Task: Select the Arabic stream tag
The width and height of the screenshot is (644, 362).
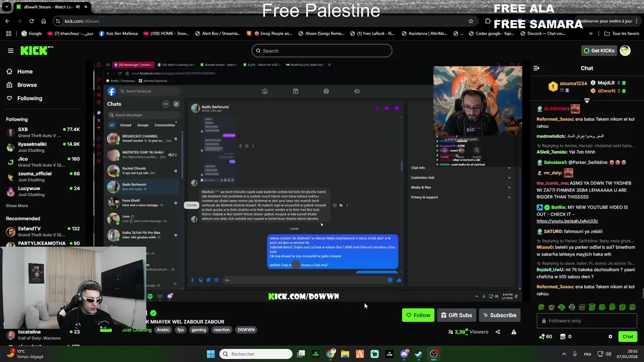Action: (x=163, y=330)
